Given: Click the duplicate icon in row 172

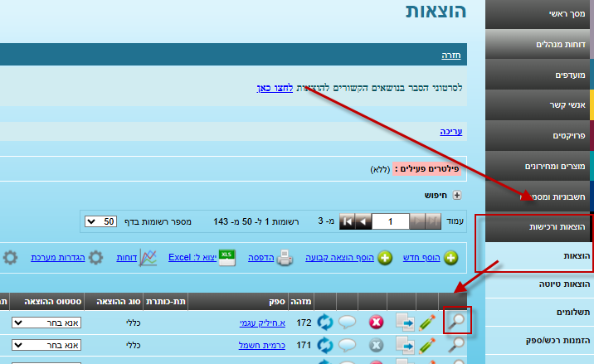Looking at the screenshot, I should [405, 321].
